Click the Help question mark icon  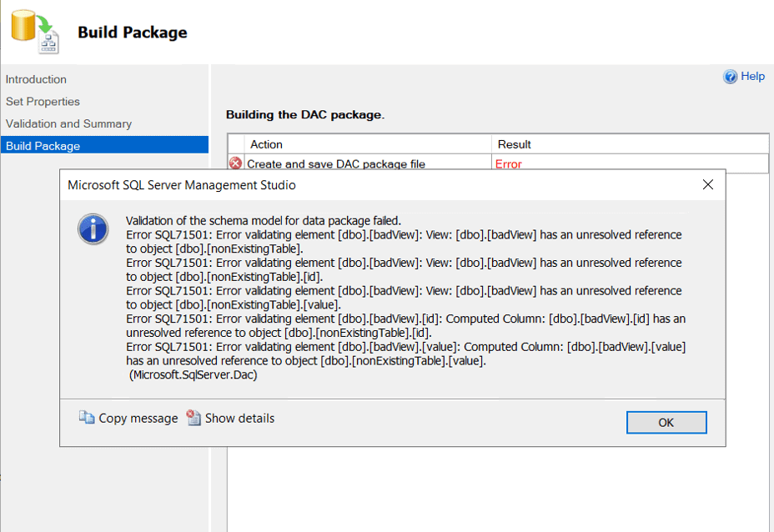pos(730,77)
